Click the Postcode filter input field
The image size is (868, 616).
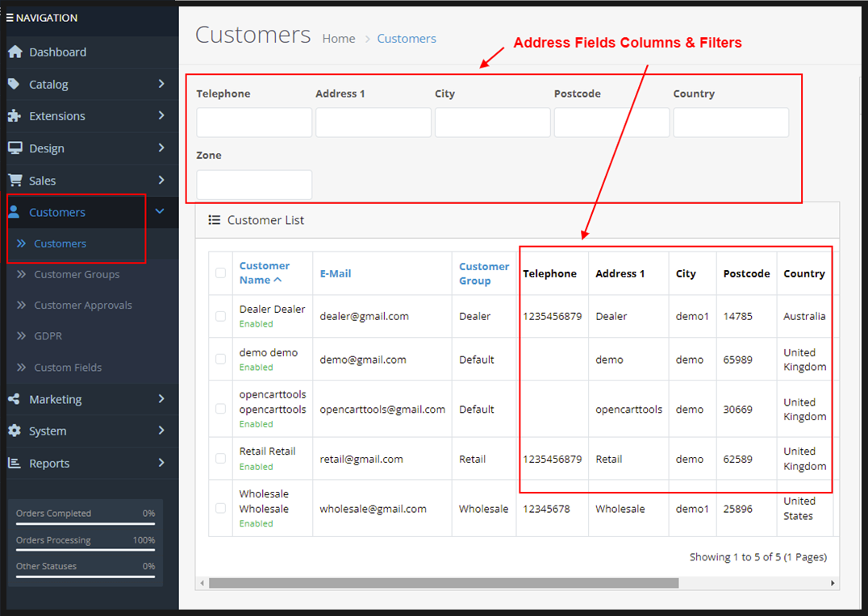point(611,123)
